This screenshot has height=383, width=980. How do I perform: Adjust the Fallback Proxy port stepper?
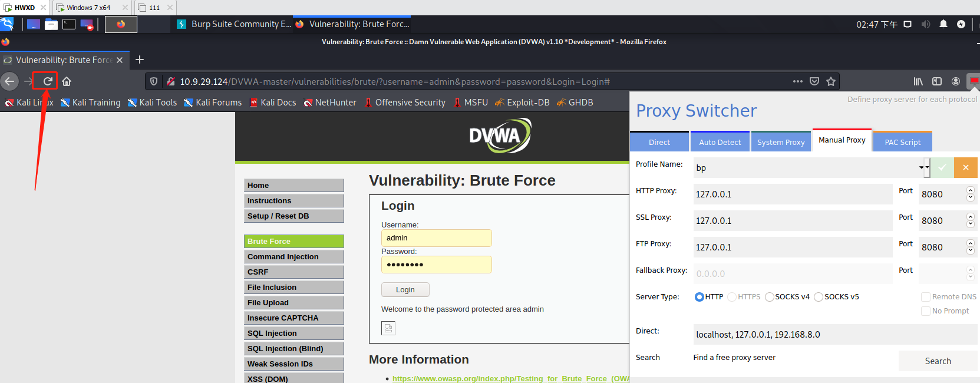pyautogui.click(x=971, y=273)
